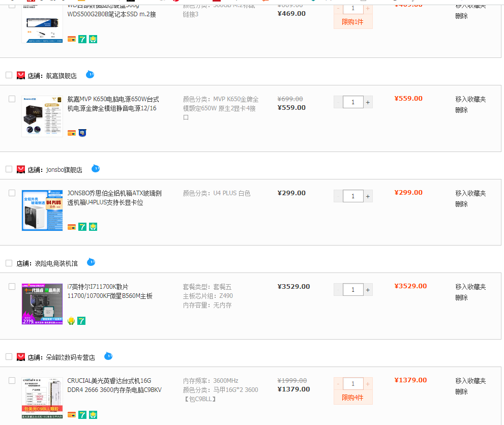Move 航嘉MVP K650 to favorites (移入收藏夹)
This screenshot has width=504, height=425.
[470, 99]
